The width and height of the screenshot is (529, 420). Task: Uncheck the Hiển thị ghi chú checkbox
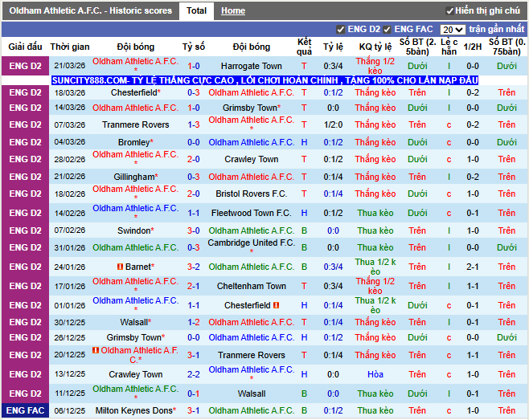(449, 10)
